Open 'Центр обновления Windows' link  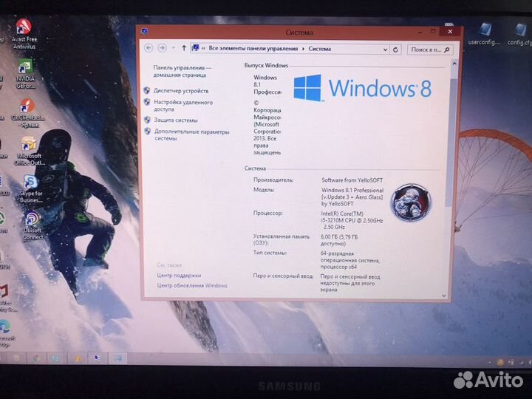click(x=192, y=285)
